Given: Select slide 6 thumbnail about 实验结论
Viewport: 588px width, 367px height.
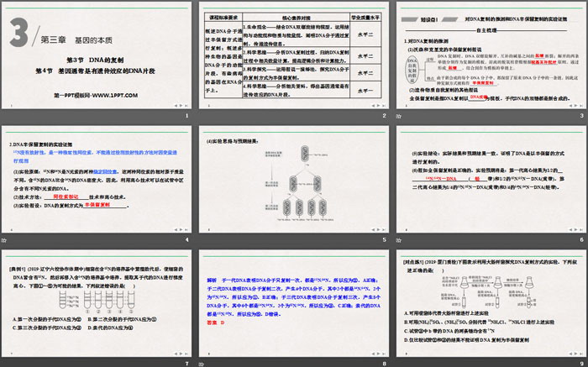Looking at the screenshot, I should tap(491, 179).
